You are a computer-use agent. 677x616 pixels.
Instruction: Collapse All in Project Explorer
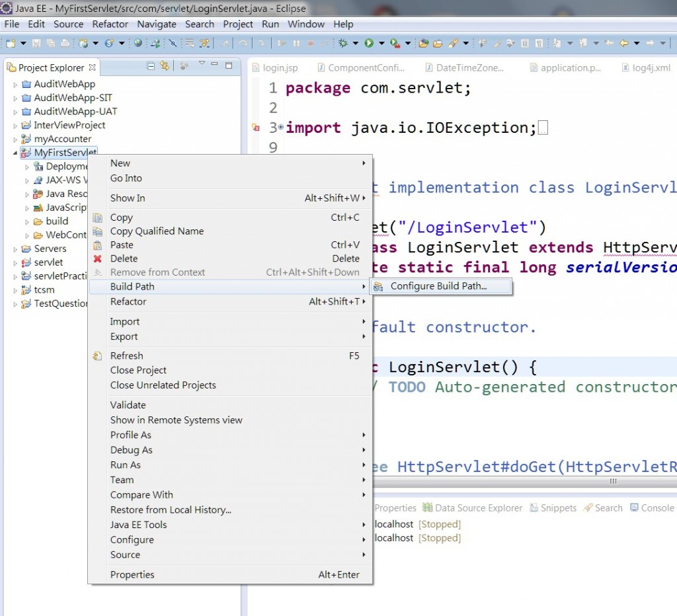(x=151, y=66)
